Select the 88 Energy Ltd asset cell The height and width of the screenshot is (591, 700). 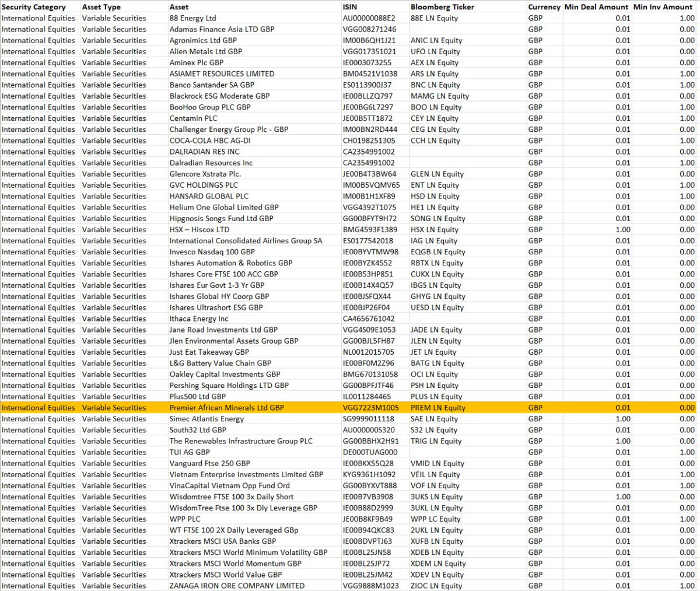click(193, 18)
